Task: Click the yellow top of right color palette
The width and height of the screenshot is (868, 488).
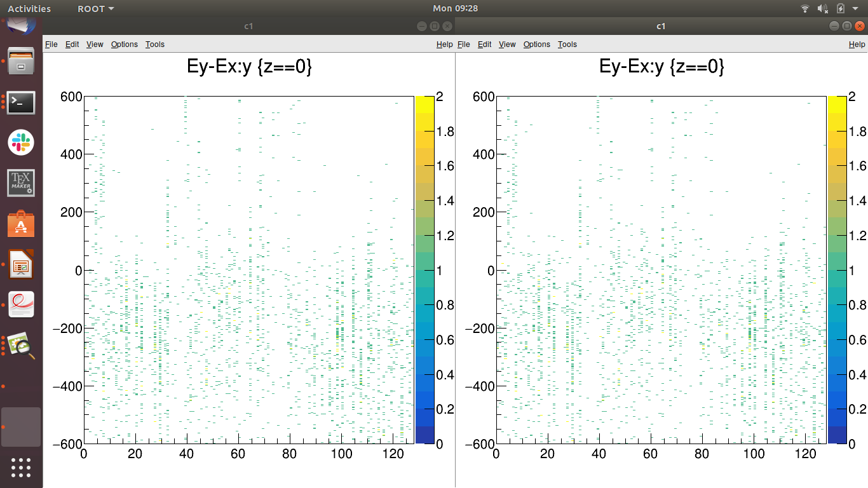Action: coord(836,105)
